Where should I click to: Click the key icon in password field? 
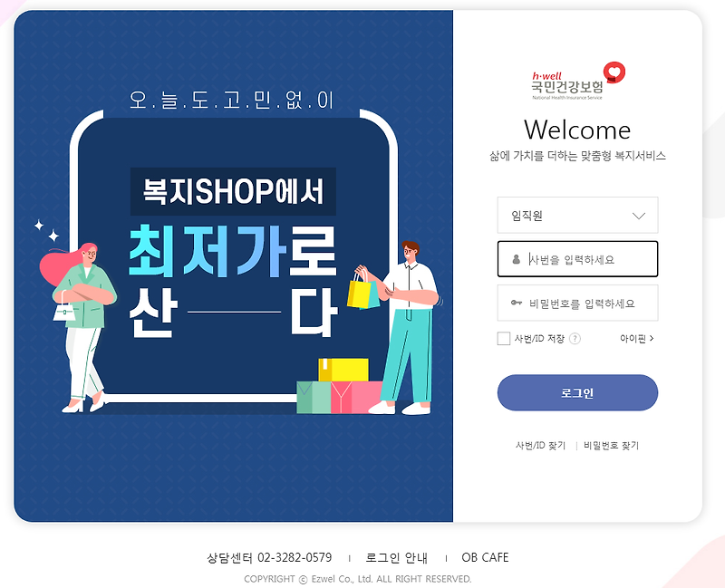[x=516, y=303]
